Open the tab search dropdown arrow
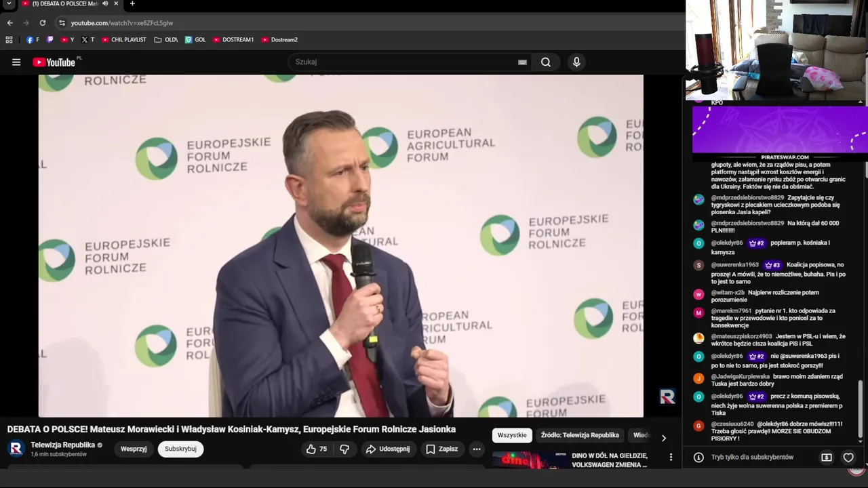 [9, 4]
